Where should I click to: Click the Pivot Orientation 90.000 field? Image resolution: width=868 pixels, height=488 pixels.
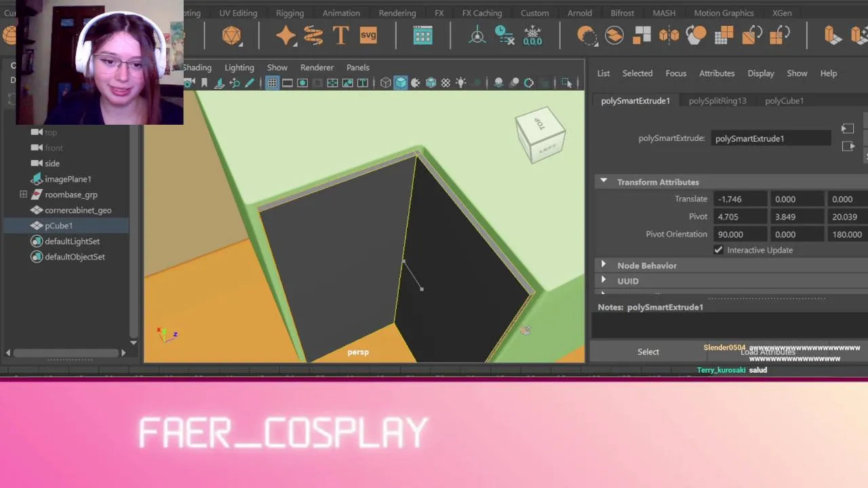click(741, 235)
